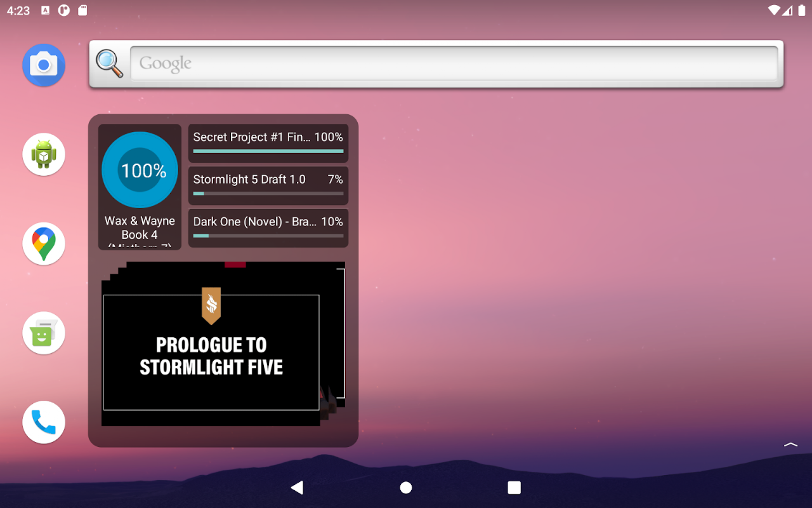812x508 pixels.
Task: Open the Stormlight 5 Draft 1.0 progress row
Action: (268, 185)
